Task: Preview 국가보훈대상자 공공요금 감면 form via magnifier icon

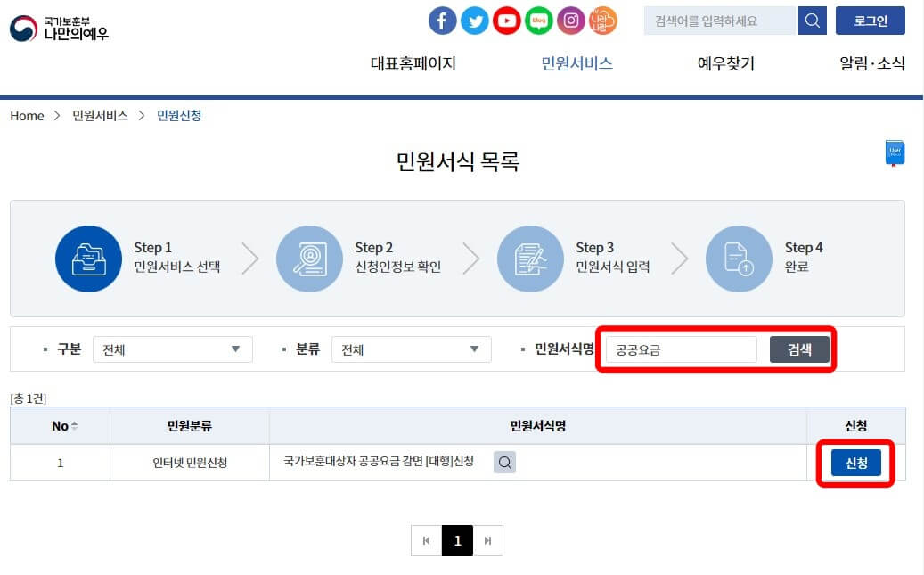Action: pos(504,463)
